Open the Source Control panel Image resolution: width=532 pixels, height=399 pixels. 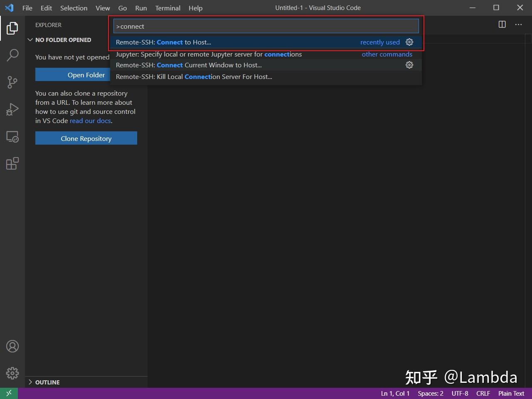12,82
